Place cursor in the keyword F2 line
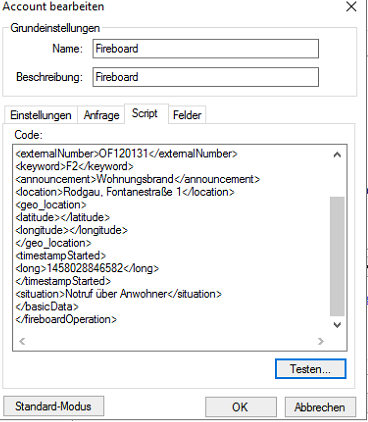 75,166
